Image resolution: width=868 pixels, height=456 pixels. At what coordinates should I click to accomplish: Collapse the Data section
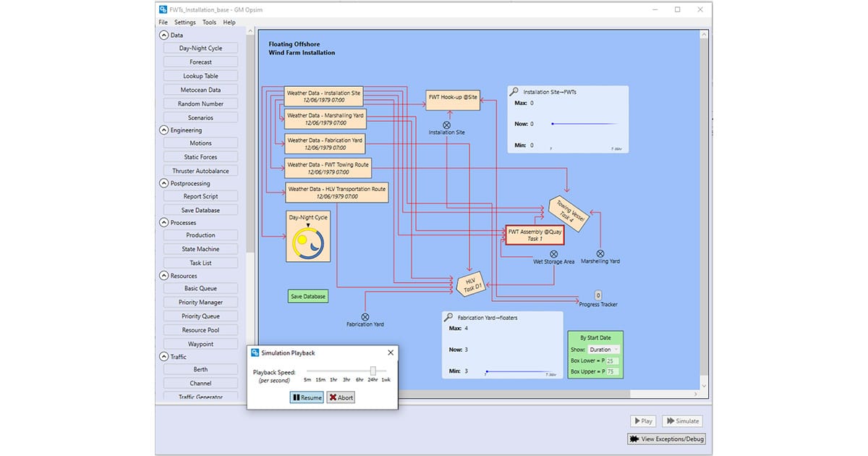point(163,35)
